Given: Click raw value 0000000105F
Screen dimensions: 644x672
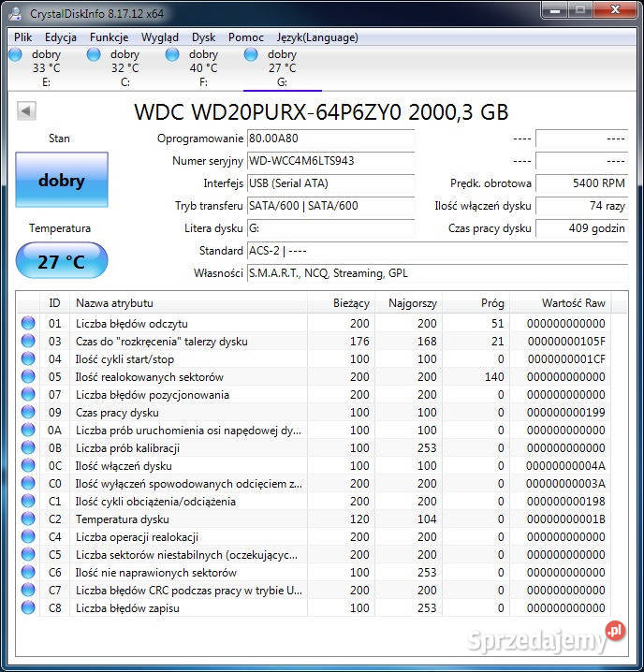Looking at the screenshot, I should tap(566, 341).
